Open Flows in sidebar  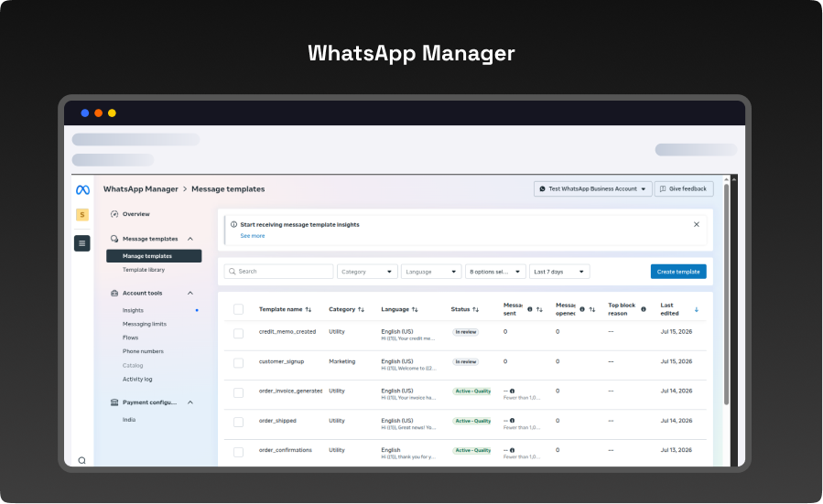(x=131, y=338)
